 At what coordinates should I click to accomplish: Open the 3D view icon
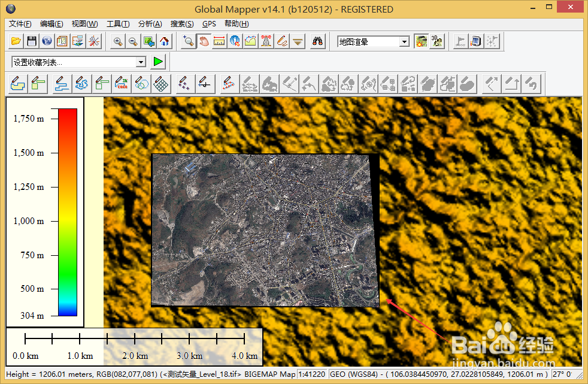coord(437,41)
